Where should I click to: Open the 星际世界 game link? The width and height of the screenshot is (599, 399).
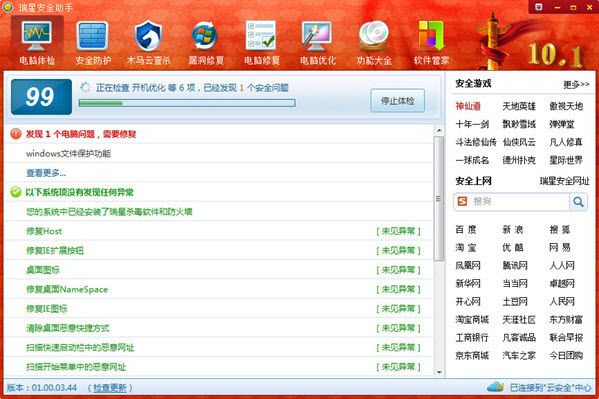(x=566, y=160)
